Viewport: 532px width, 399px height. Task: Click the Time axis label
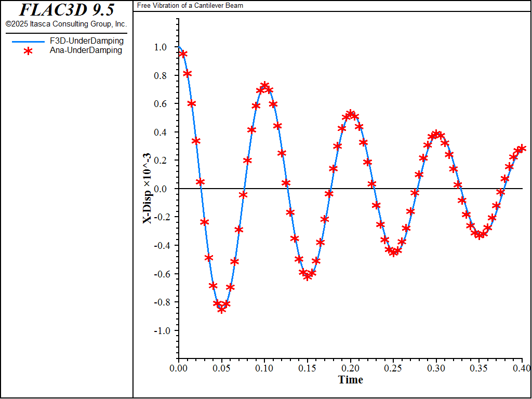[351, 380]
